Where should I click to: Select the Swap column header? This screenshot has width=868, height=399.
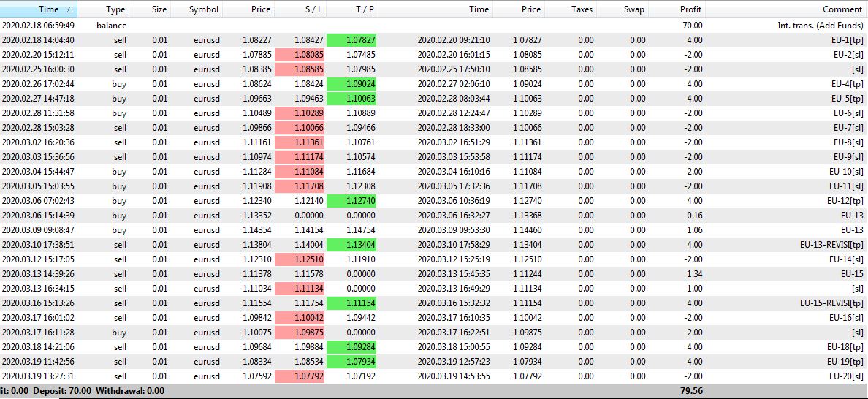(634, 9)
